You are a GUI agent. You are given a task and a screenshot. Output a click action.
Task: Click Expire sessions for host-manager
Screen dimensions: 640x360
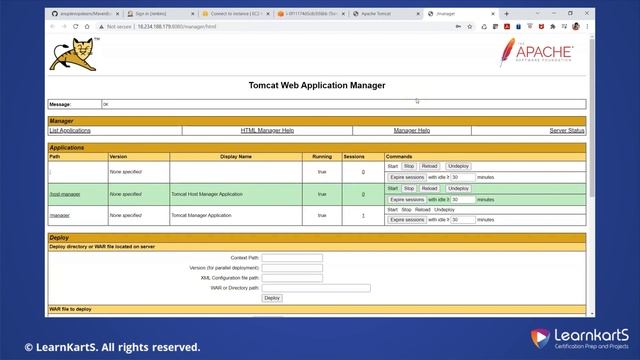(407, 200)
